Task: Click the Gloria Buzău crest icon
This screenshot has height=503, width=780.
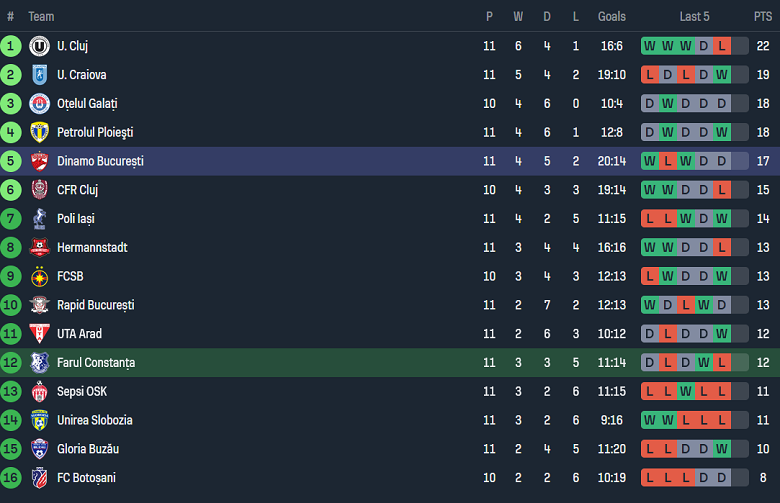Action: (40, 449)
